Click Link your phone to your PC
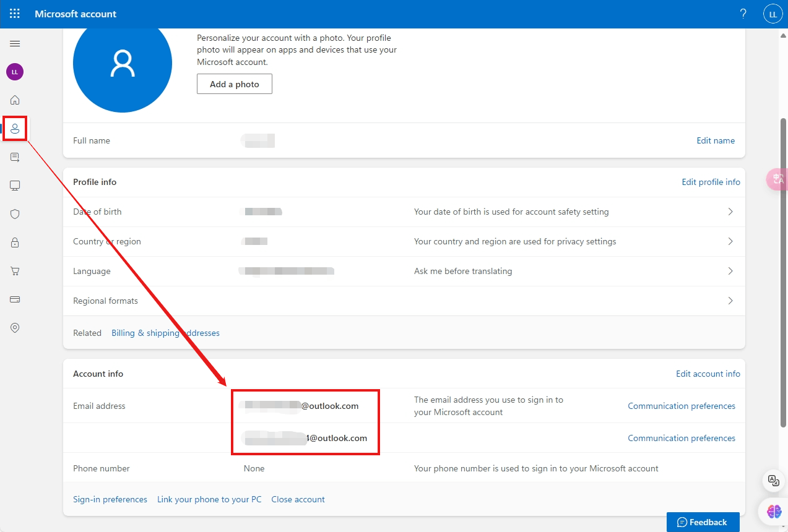 [209, 499]
